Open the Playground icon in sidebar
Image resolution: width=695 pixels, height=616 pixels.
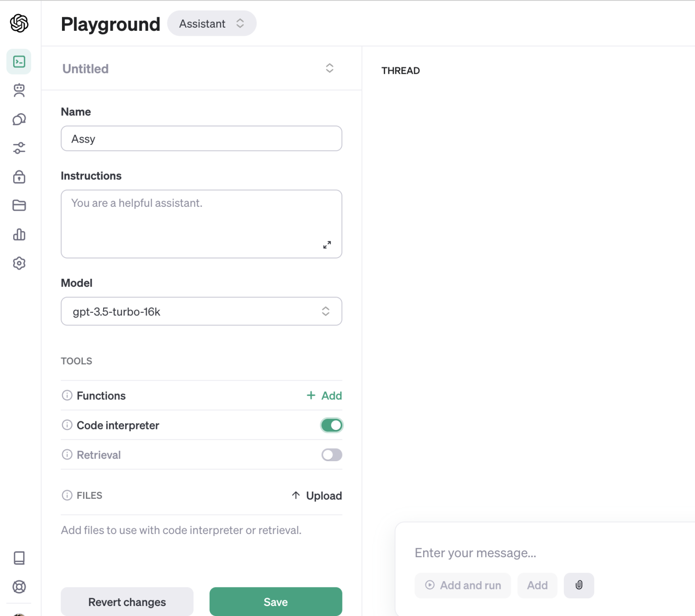coord(19,62)
